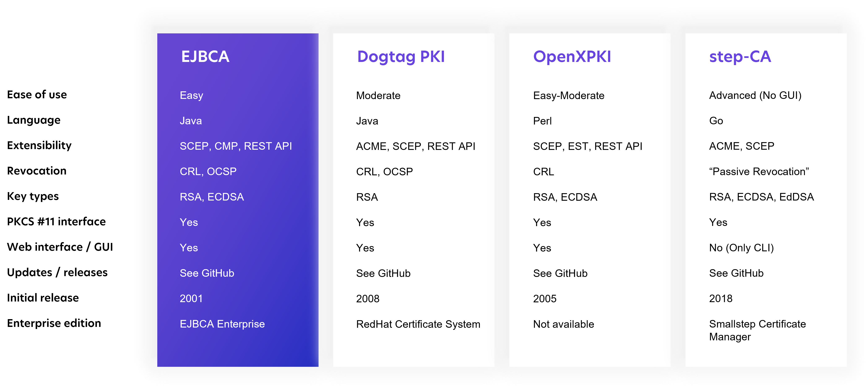Select the 'PKCS #11 interface' row label
This screenshot has height=388, width=868.
click(x=56, y=222)
